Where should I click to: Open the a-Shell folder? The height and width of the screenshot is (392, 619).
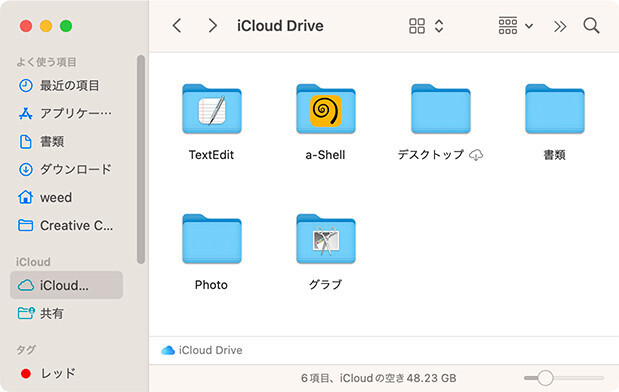coord(326,109)
